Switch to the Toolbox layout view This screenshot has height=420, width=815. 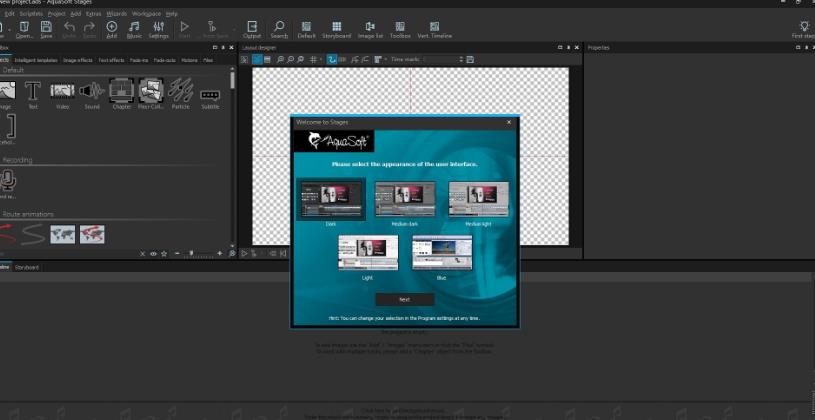point(400,30)
